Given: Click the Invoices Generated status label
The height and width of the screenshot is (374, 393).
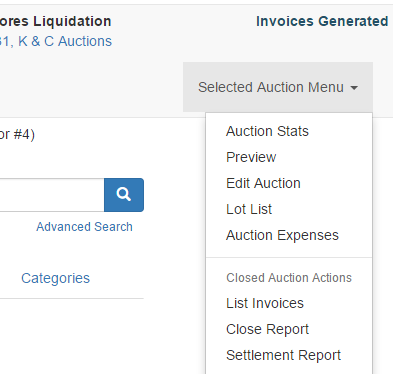Looking at the screenshot, I should pos(322,21).
